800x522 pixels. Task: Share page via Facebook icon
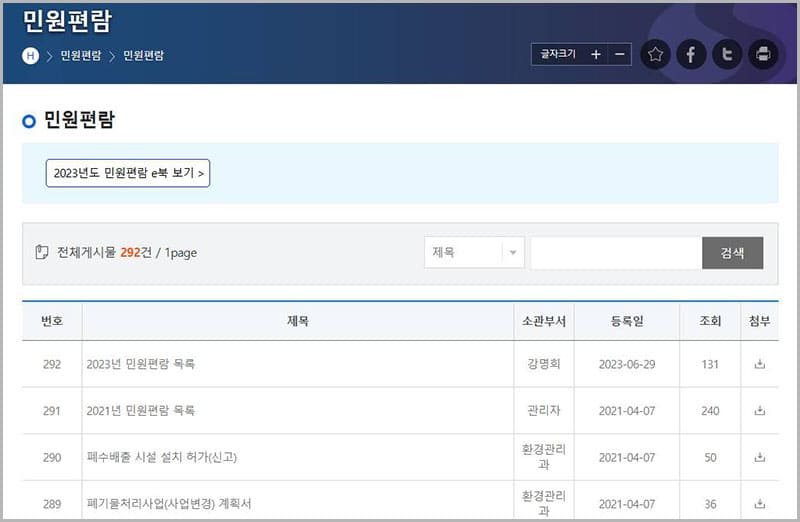(691, 54)
